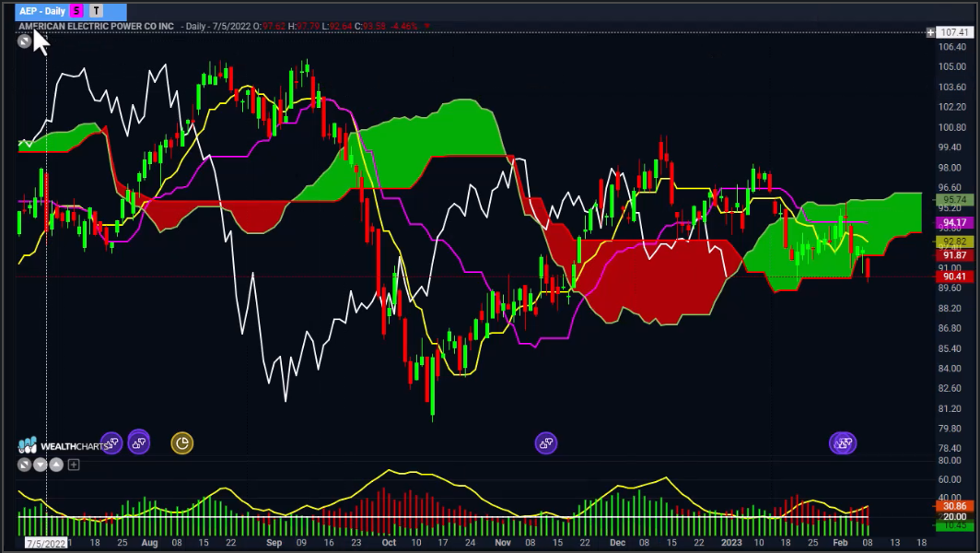Click the red 91.87 price label

pos(954,255)
